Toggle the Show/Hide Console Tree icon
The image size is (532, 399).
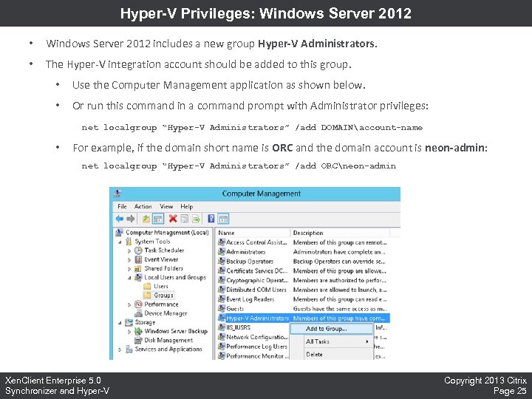point(158,219)
